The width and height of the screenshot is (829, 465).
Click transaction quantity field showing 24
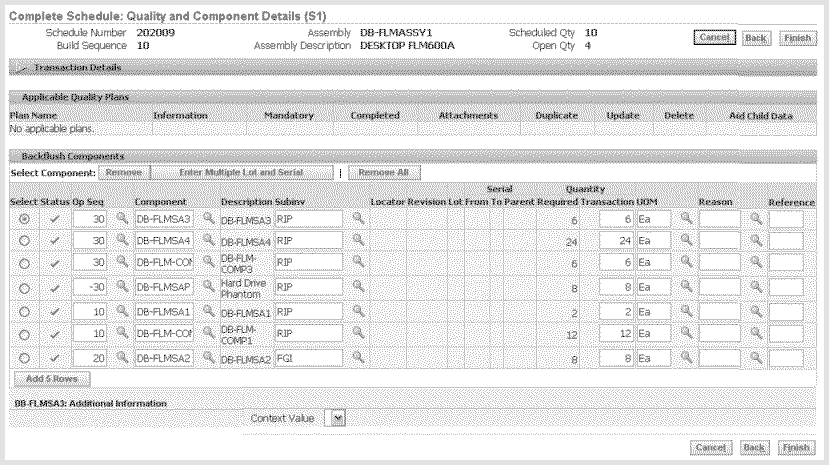tap(616, 240)
